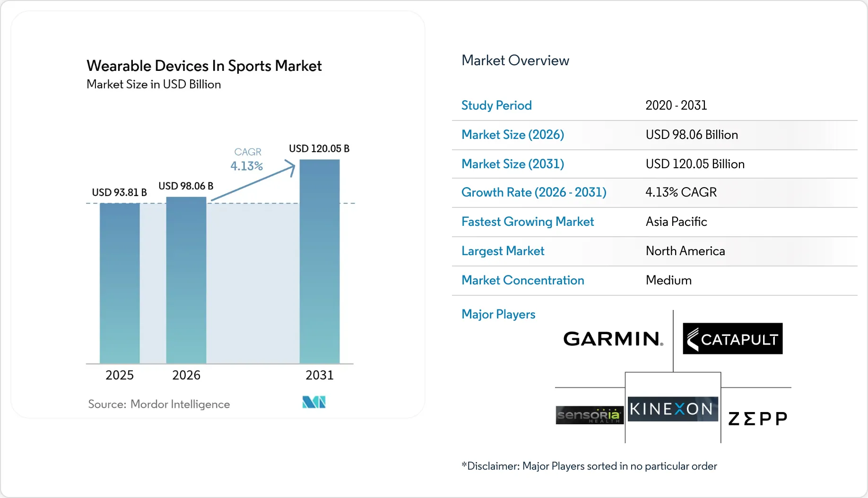The width and height of the screenshot is (868, 498).
Task: Click the Catapult logo
Action: [732, 339]
